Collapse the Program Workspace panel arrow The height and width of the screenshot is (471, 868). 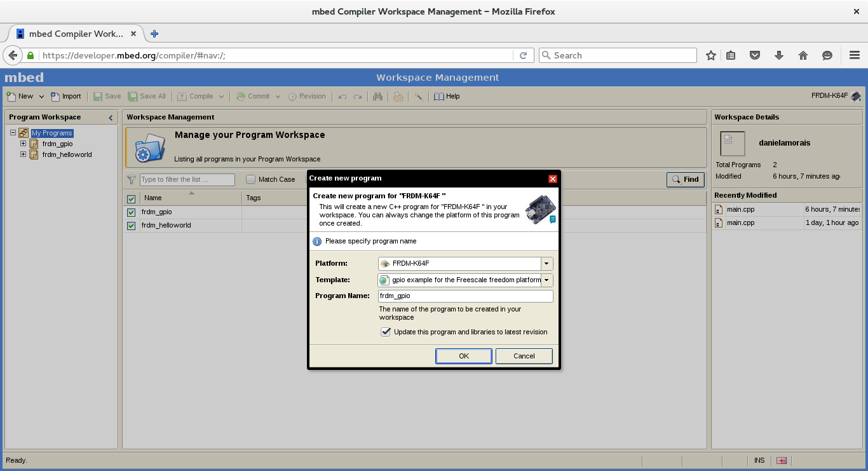click(x=111, y=118)
